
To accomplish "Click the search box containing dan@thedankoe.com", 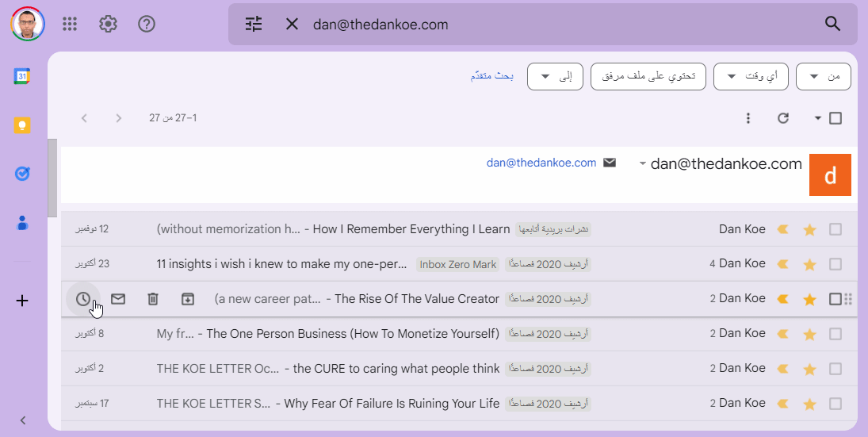I will click(x=555, y=25).
